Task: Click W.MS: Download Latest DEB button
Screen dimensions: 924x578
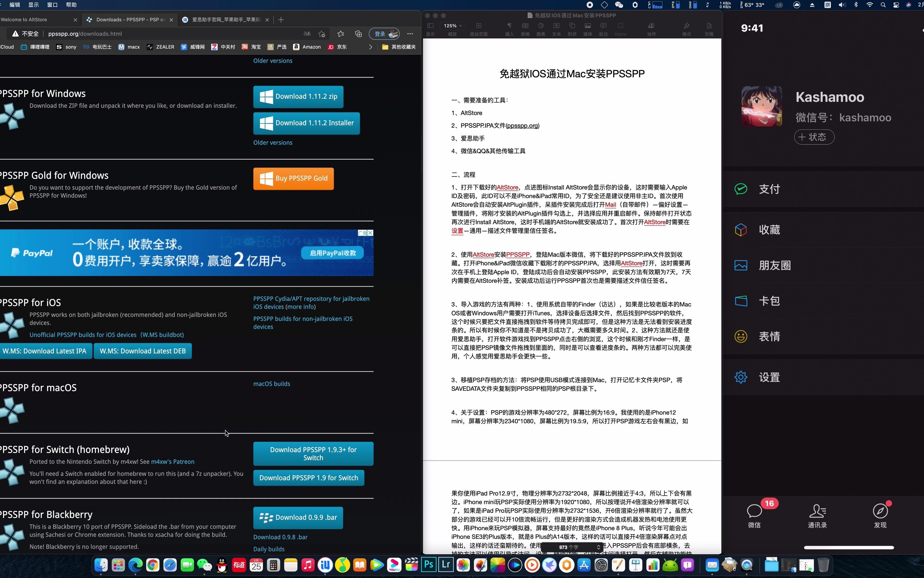Action: tap(142, 351)
